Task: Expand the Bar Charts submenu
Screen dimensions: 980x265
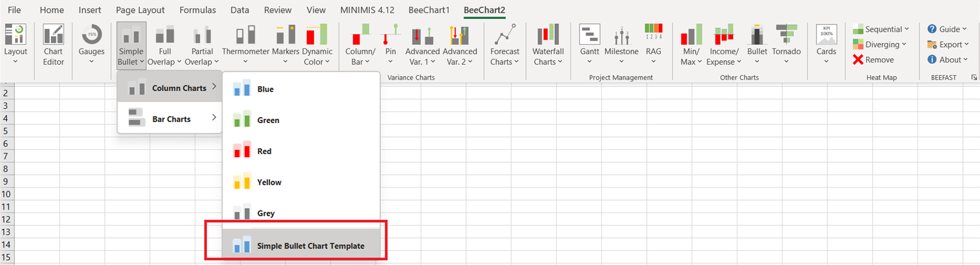Action: click(171, 119)
